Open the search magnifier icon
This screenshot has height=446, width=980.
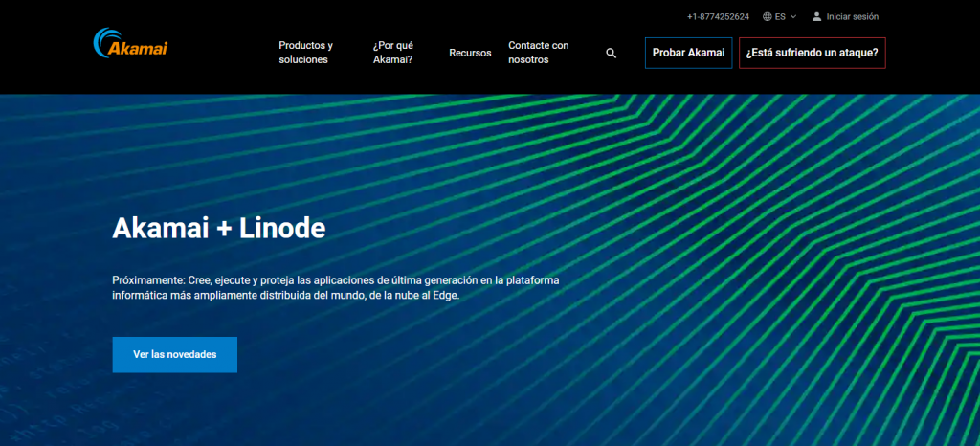pos(612,53)
